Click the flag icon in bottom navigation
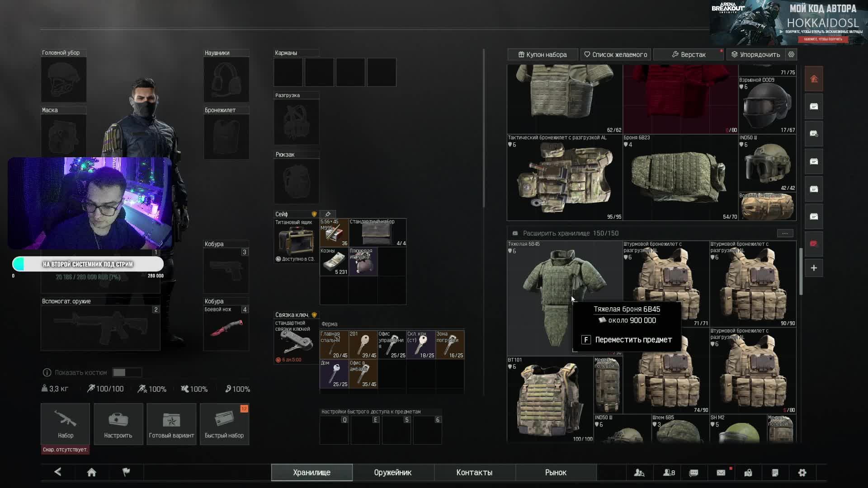This screenshot has height=488, width=868. click(x=126, y=472)
